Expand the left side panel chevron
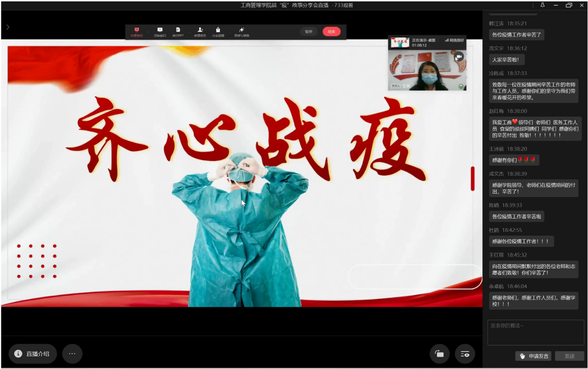This screenshot has width=588, height=369. click(7, 27)
